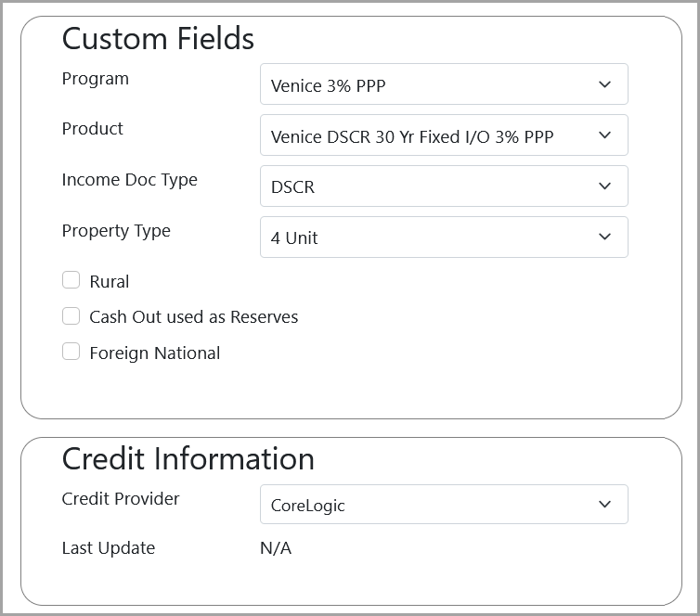Screen dimensions: 700x616
Task: Click the Credit Provider field label
Action: [x=121, y=499]
